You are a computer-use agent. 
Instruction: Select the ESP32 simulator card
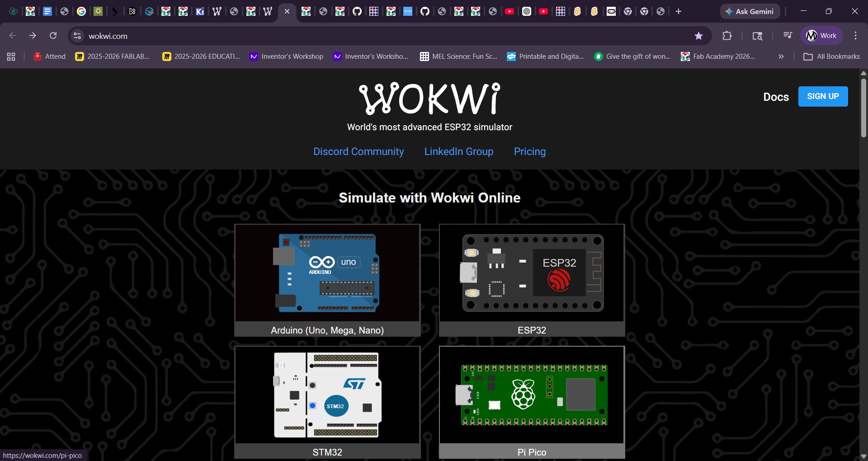pos(532,280)
